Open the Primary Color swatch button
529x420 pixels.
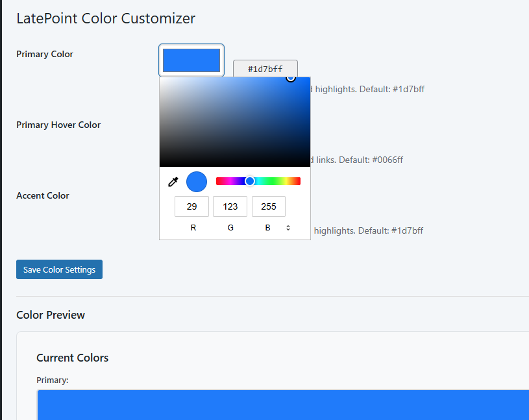[x=191, y=60]
